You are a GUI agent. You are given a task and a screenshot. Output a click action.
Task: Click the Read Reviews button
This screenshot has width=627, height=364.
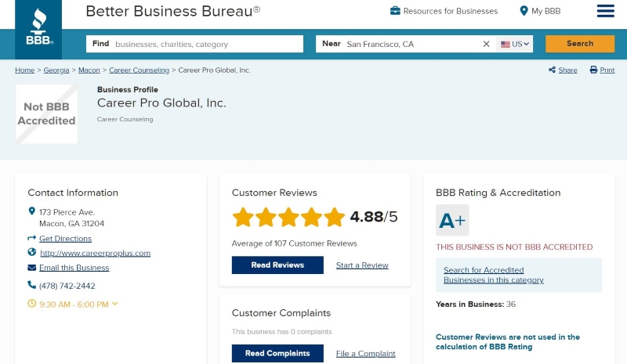click(x=277, y=265)
